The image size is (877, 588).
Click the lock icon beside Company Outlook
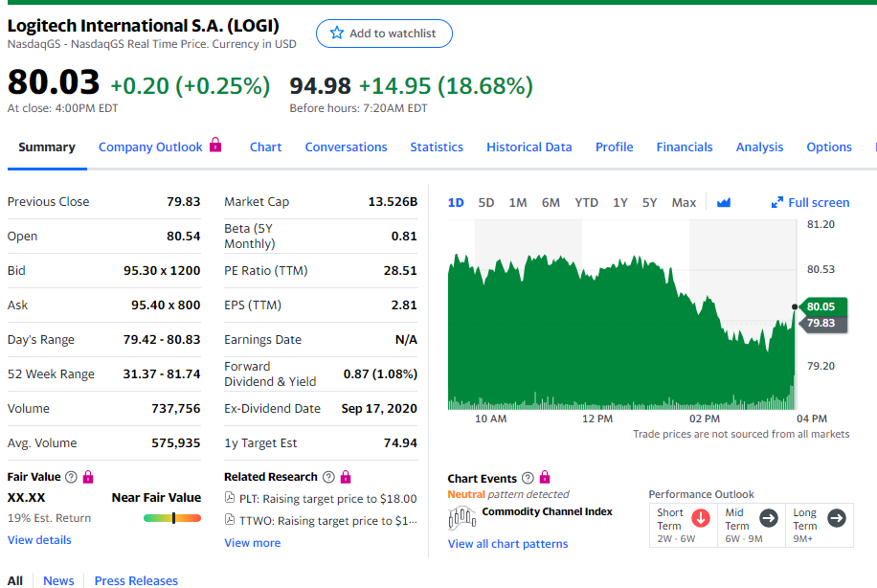click(215, 146)
